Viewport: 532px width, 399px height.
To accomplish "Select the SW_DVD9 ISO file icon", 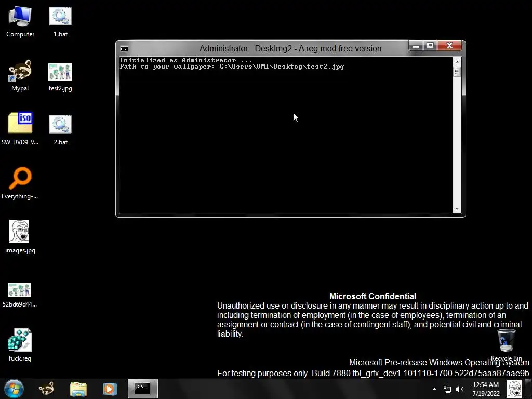I will [x=20, y=129].
